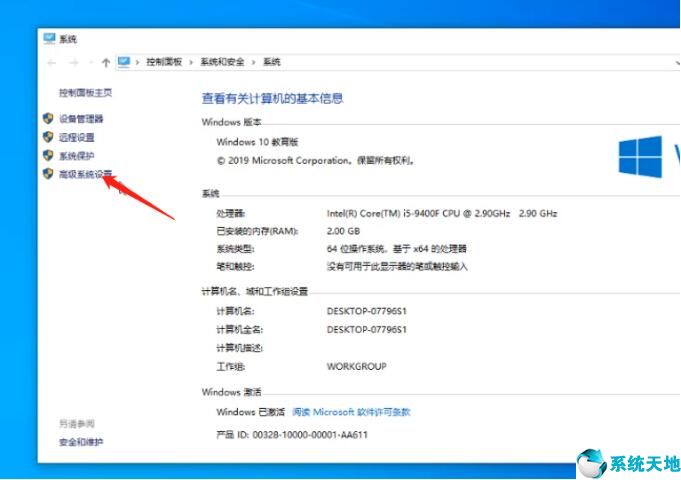Click the 系统 window title text
The image size is (681, 480).
point(68,39)
